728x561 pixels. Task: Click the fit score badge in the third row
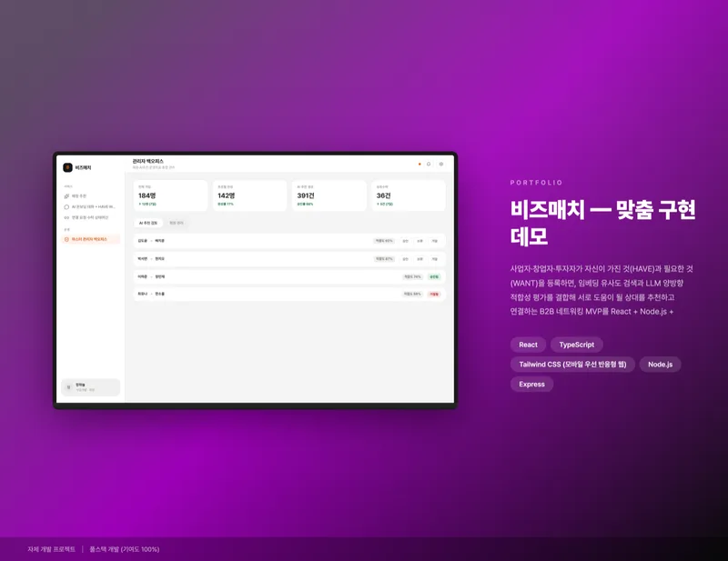[x=412, y=276]
